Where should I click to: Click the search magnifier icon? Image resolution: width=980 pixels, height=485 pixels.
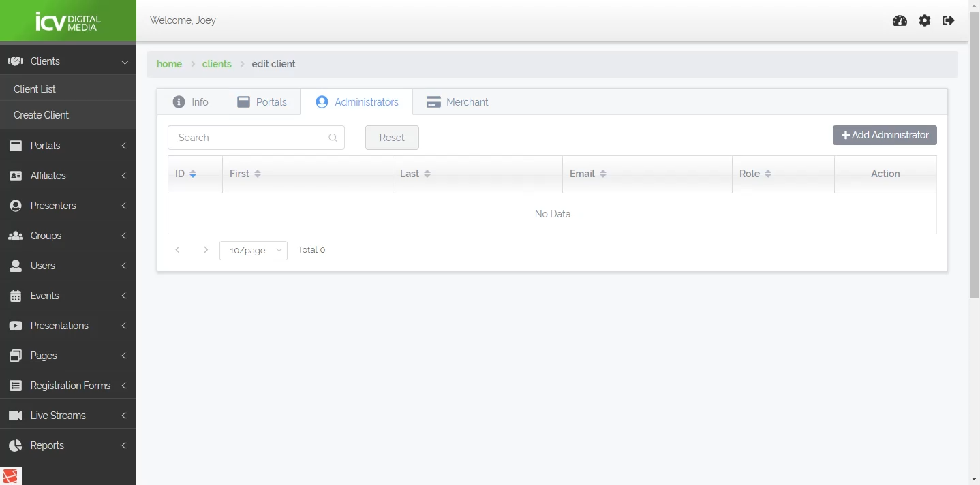click(x=333, y=138)
